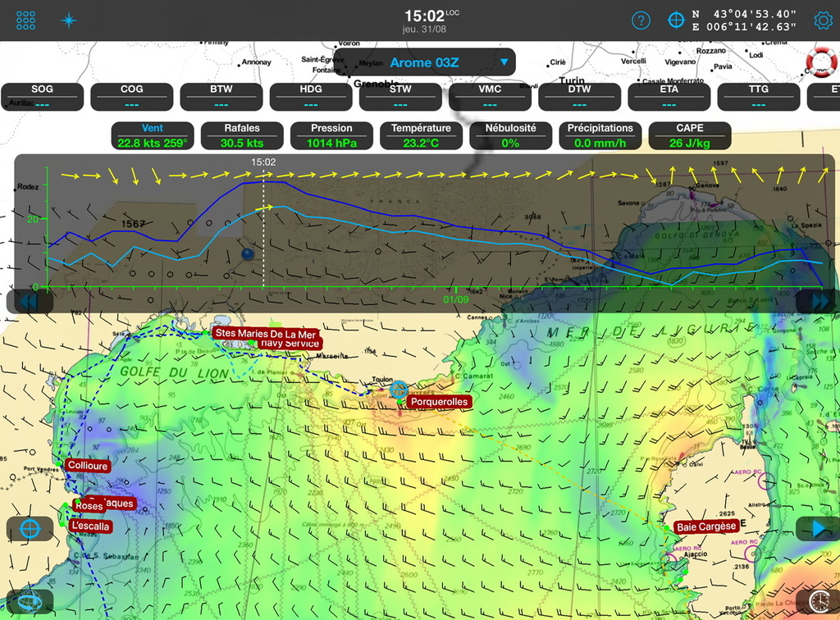
Task: Select the Rafales gust field
Action: tap(242, 136)
